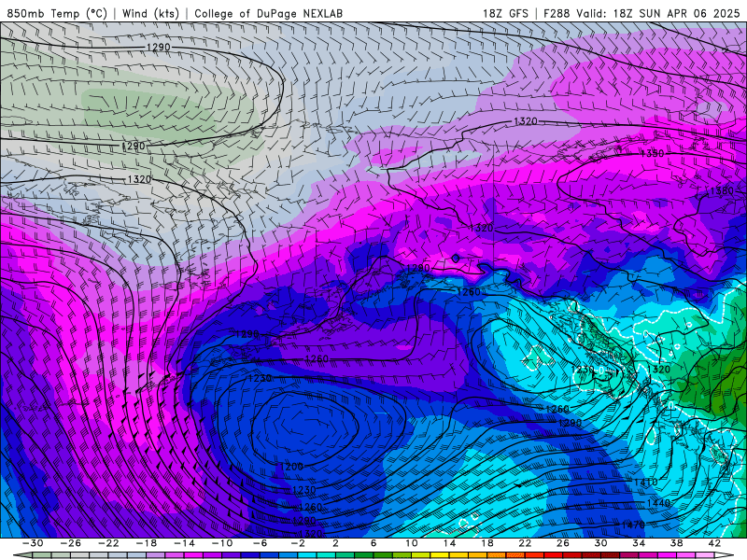Click the 42 value on temperature scale
This screenshot has height=560, width=747.
pos(714,543)
